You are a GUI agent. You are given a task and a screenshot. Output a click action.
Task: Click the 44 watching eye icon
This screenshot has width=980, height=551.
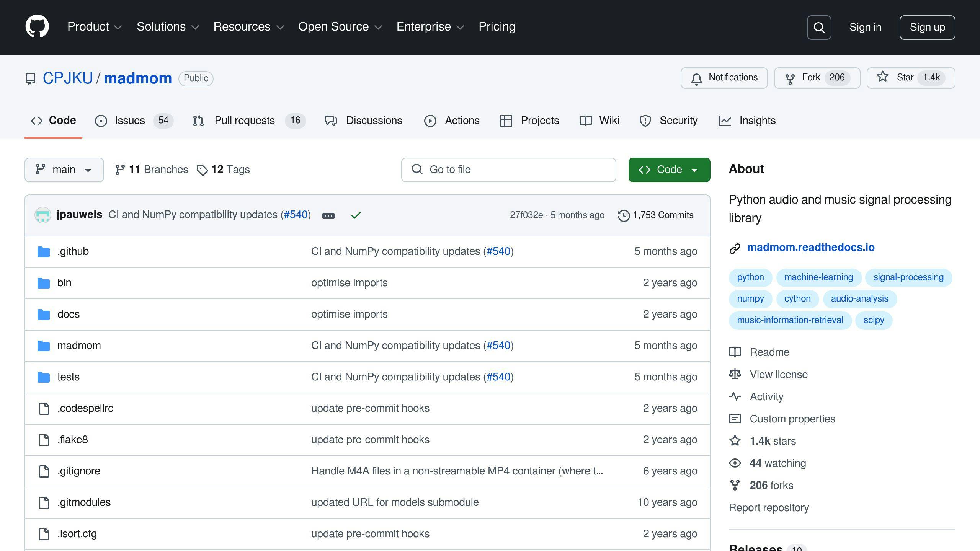pos(735,463)
